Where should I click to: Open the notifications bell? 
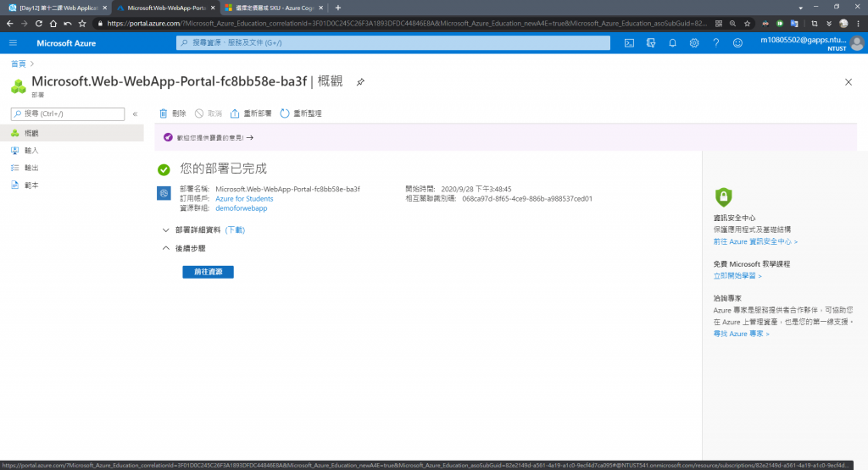point(672,42)
